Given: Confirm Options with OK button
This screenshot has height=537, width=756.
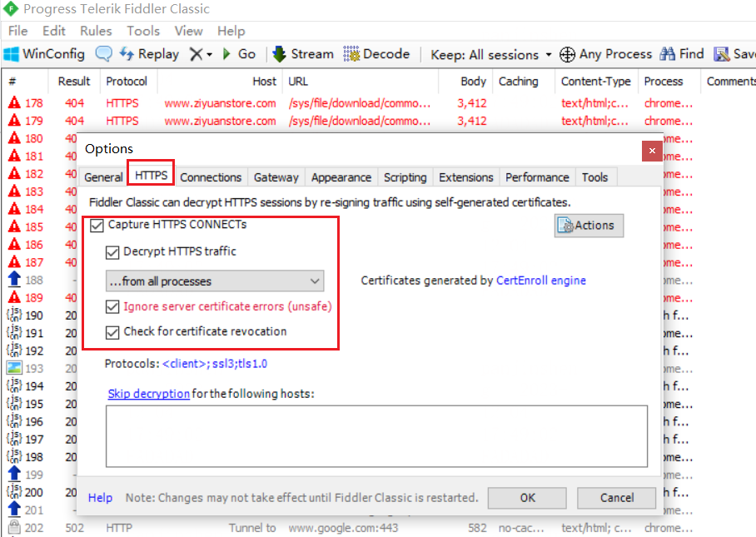Looking at the screenshot, I should [527, 498].
